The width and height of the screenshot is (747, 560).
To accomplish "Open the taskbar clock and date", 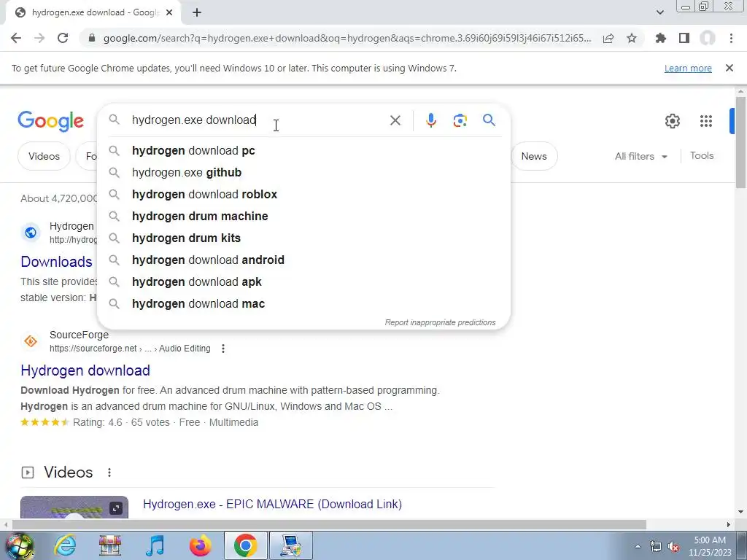I will (710, 546).
